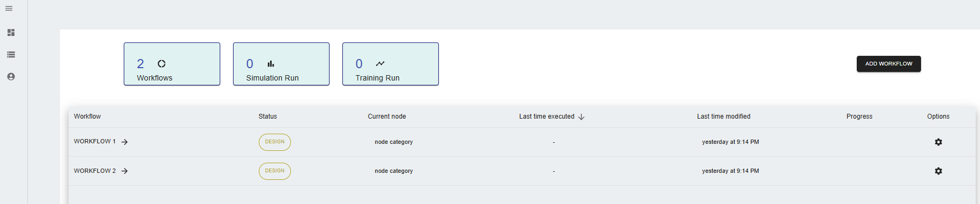This screenshot has height=204, width=980.
Task: Click the Workflows circle icon
Action: pyautogui.click(x=161, y=64)
